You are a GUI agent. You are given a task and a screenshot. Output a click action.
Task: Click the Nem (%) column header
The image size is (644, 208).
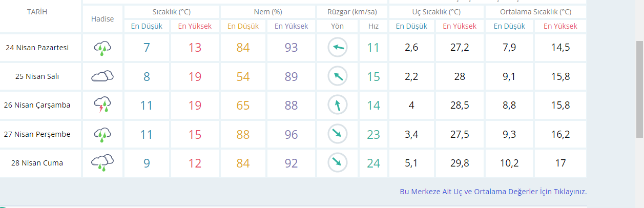268,12
